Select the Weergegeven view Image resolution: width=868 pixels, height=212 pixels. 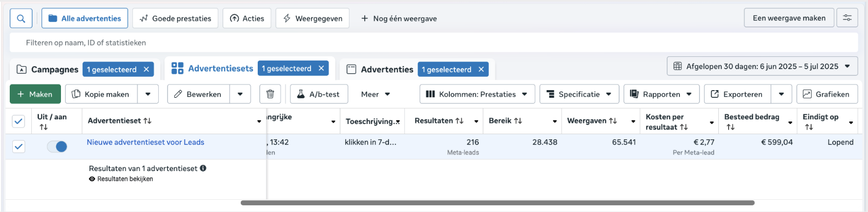point(313,18)
